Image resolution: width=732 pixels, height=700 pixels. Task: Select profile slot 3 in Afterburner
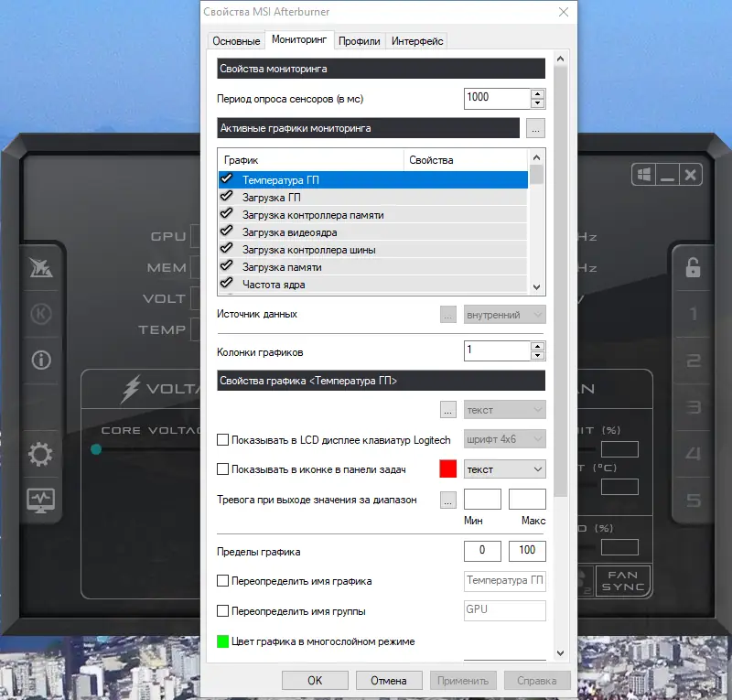coord(694,407)
